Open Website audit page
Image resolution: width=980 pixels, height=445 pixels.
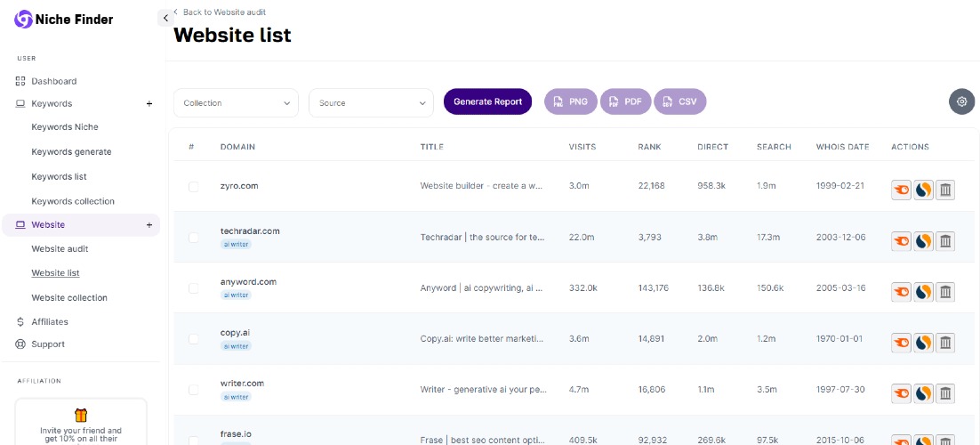pyautogui.click(x=60, y=248)
